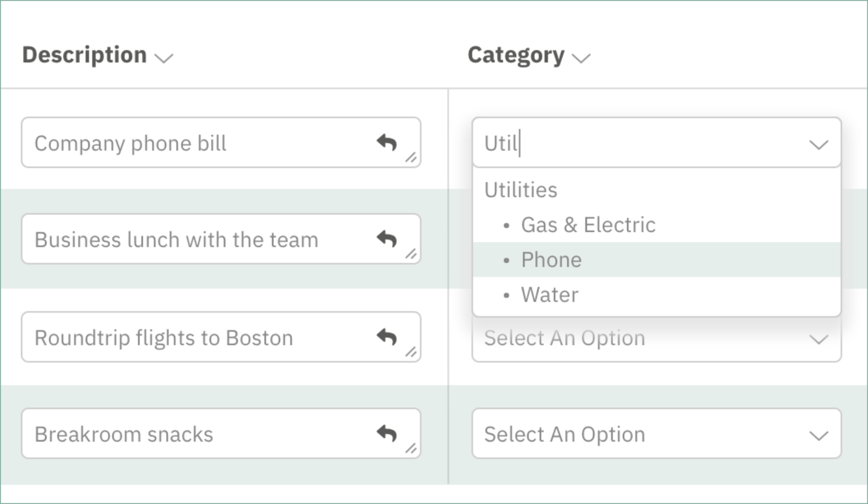Click resize handle of Company phone bill field
This screenshot has height=504, width=868.
pos(411,157)
